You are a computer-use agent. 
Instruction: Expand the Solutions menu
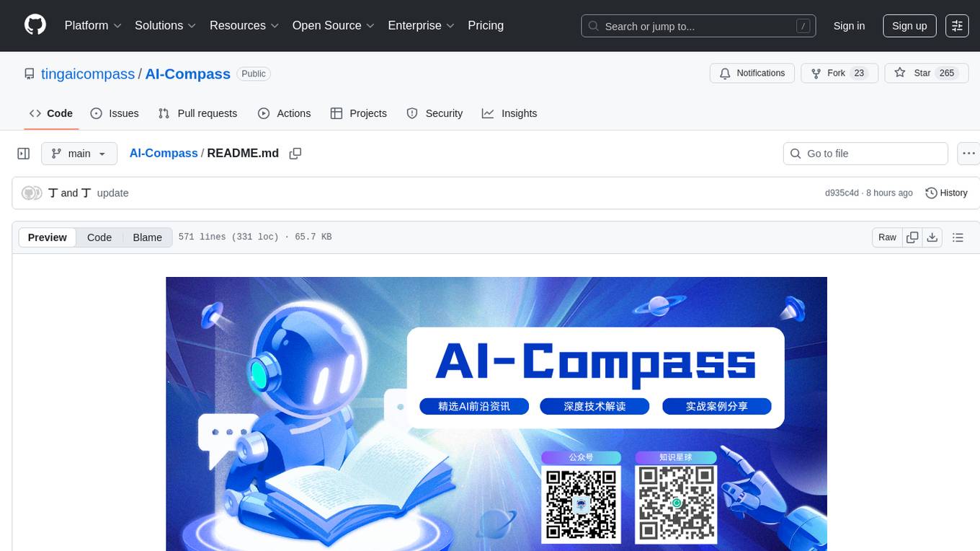(165, 25)
